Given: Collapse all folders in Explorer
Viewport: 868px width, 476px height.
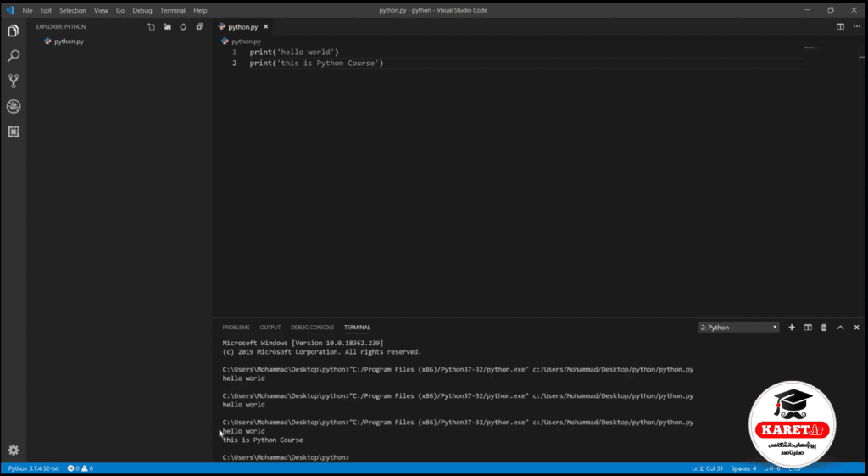Looking at the screenshot, I should (200, 26).
